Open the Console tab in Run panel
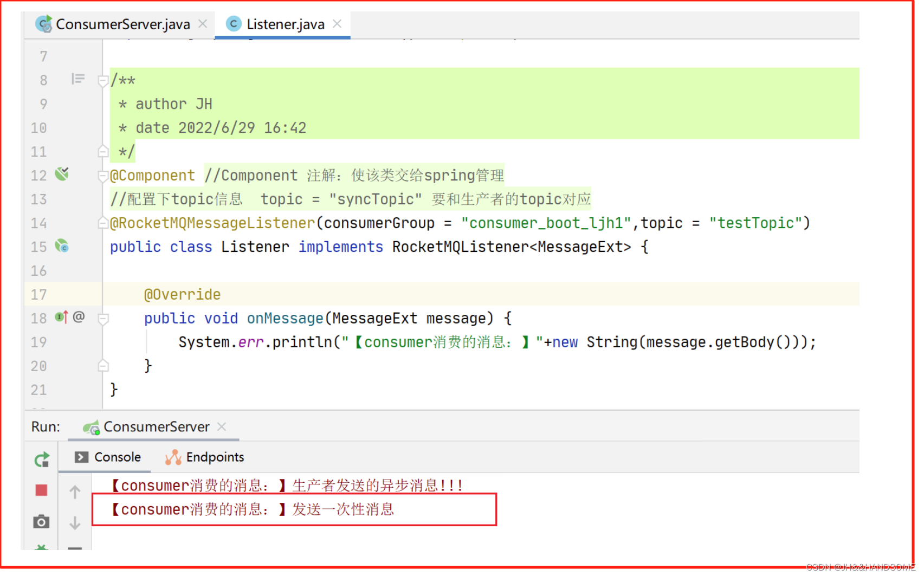The image size is (924, 576). pyautogui.click(x=108, y=457)
